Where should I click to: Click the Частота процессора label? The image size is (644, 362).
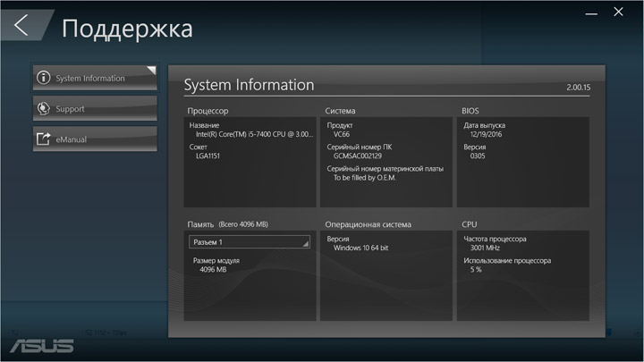pyautogui.click(x=495, y=239)
